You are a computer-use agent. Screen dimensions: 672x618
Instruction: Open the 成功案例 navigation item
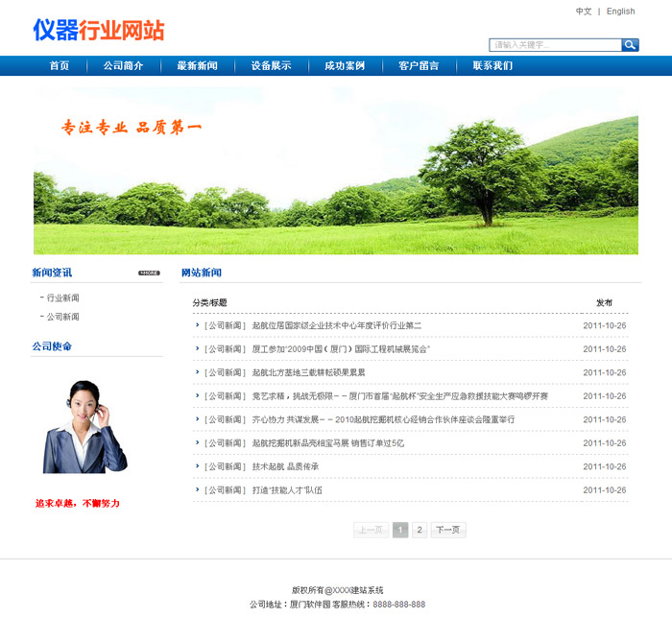tap(345, 66)
